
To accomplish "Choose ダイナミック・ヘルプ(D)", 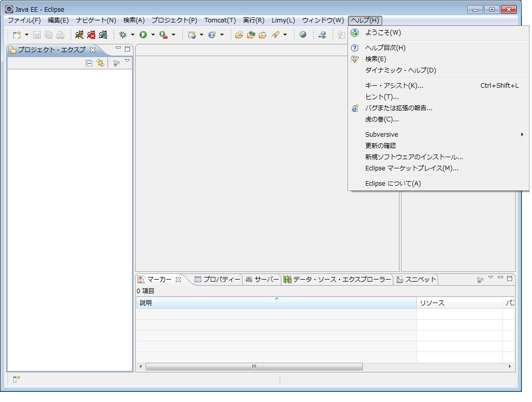I will pos(438,70).
